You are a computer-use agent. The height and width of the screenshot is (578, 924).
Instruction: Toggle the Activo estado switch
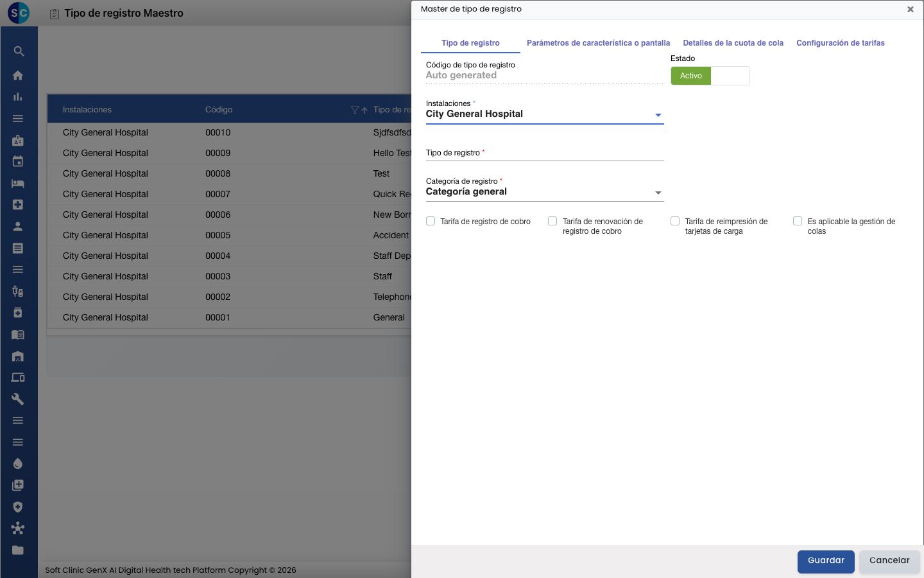710,76
